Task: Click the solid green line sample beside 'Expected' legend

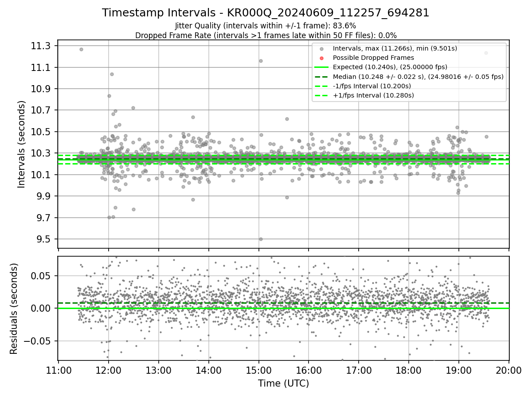Action: coord(321,67)
